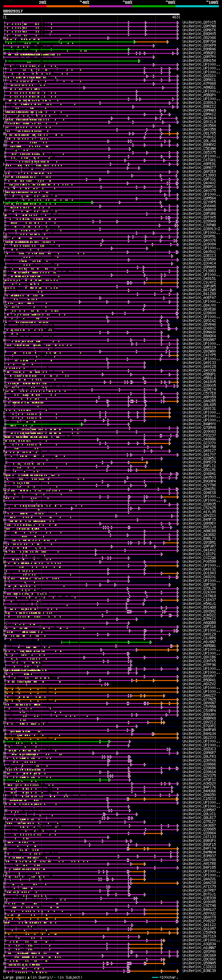
Task: Select hit UniRef100_B9P7D4
Action: pos(199,41)
